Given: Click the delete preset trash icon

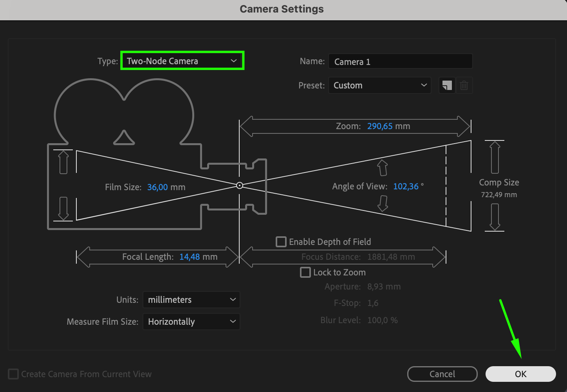Looking at the screenshot, I should 464,85.
